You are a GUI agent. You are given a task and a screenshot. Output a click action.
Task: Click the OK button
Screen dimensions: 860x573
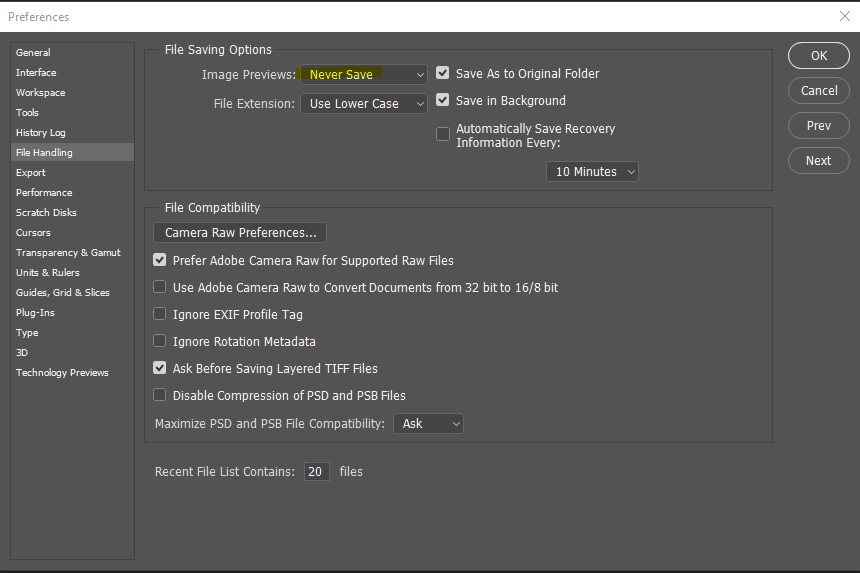coord(818,56)
